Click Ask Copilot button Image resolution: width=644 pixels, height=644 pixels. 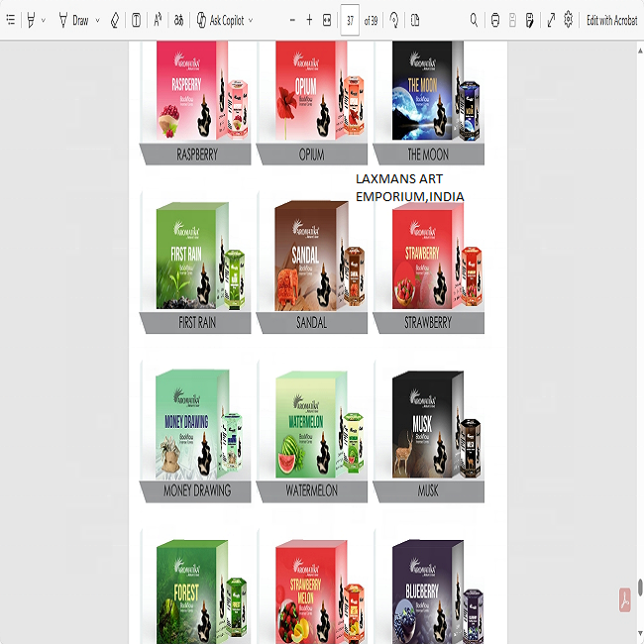pyautogui.click(x=221, y=20)
